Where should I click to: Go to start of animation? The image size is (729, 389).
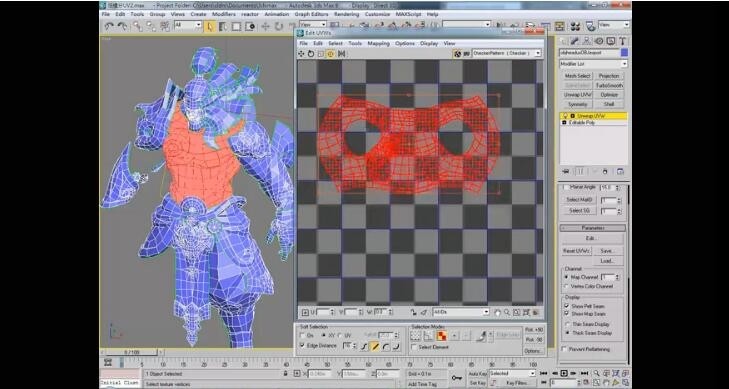(x=543, y=373)
